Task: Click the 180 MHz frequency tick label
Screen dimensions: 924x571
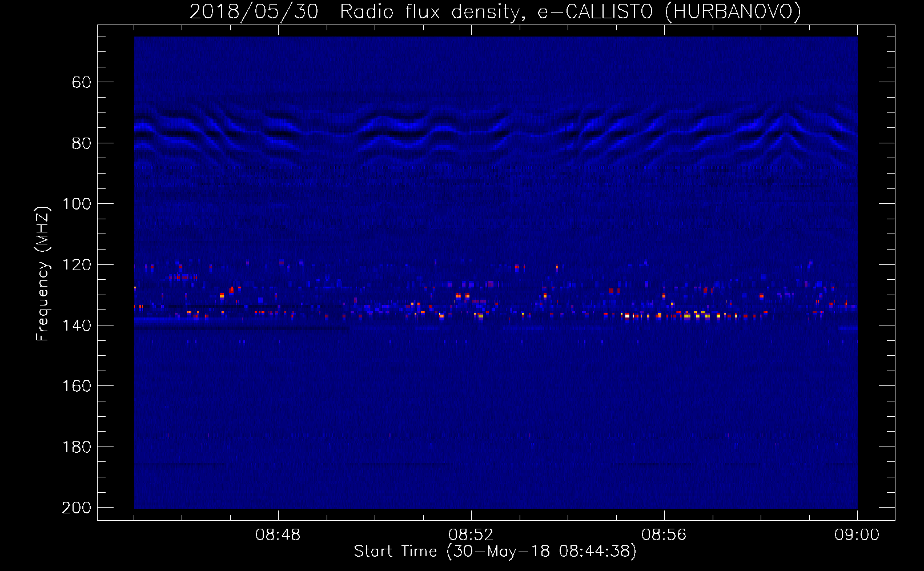Action: click(x=77, y=447)
